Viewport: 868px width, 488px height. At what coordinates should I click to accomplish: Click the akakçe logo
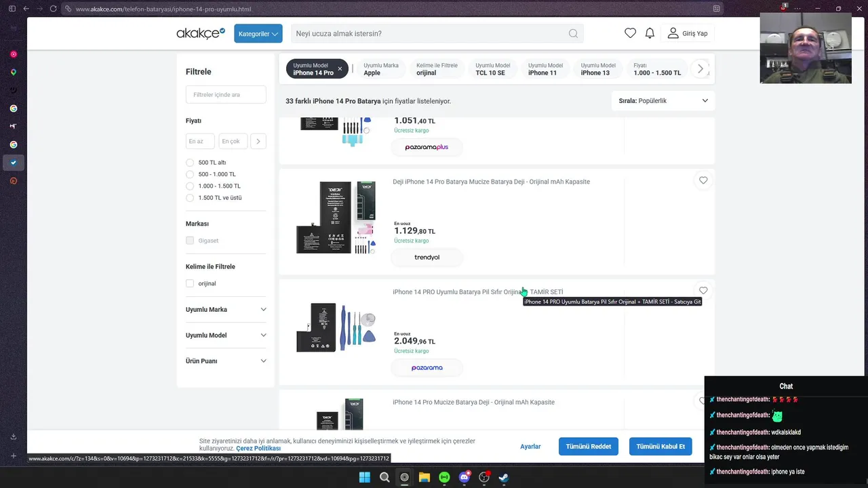[x=201, y=33]
